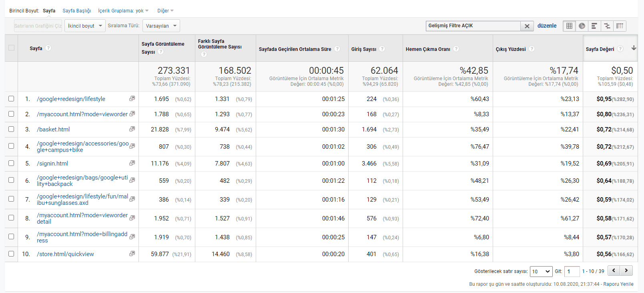Select the comparison view icon

point(607,26)
